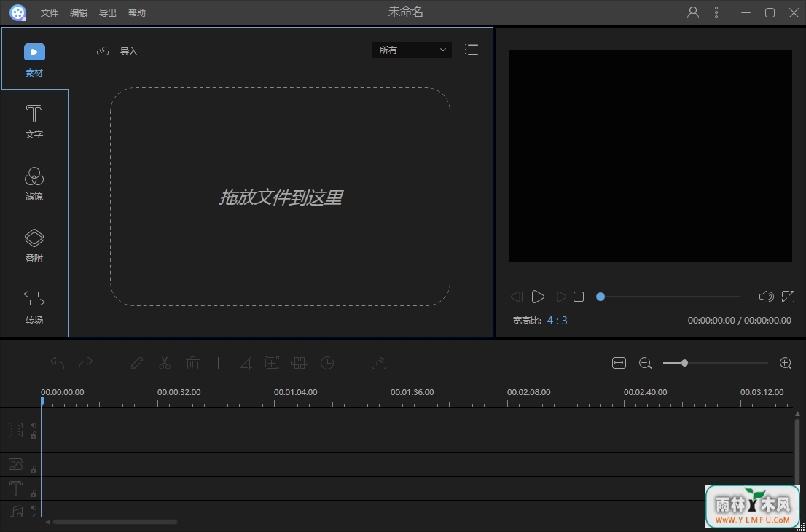Click the undo arrow in timeline toolbar
This screenshot has width=806, height=532.
pyautogui.click(x=58, y=363)
